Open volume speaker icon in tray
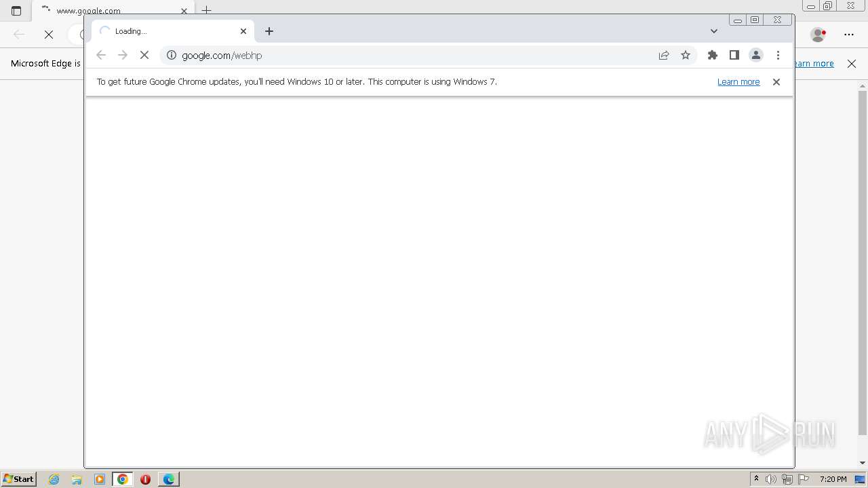The width and height of the screenshot is (868, 488). (771, 479)
